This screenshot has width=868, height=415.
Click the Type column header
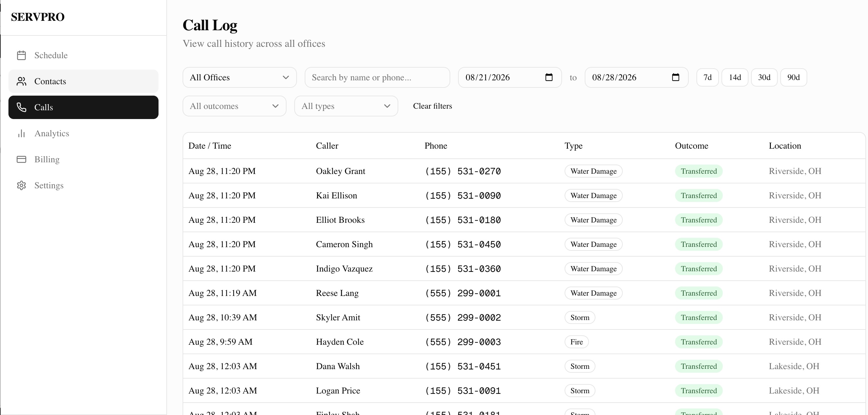point(573,146)
